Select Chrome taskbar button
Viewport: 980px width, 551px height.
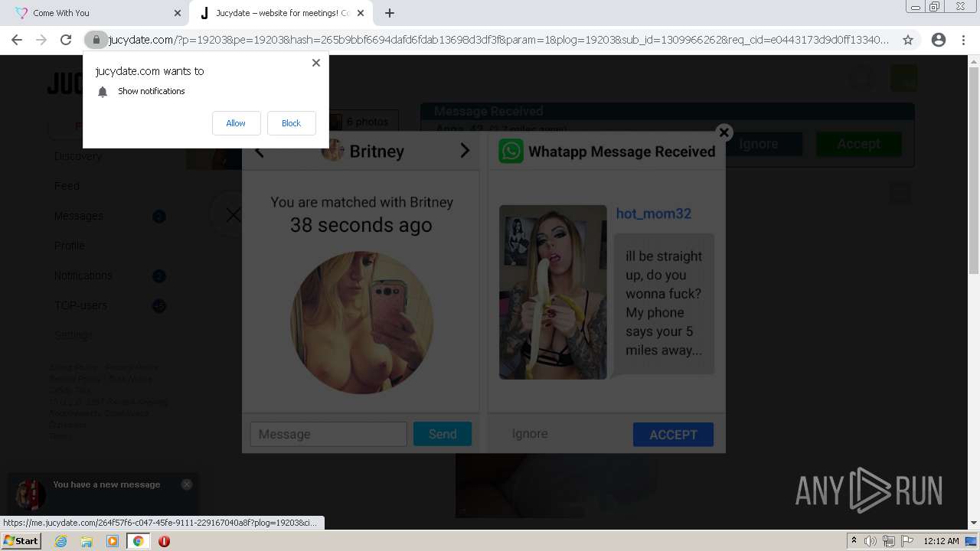(138, 541)
